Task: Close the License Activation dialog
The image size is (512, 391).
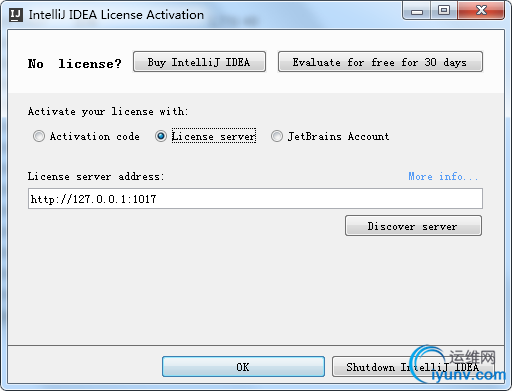Action: [x=481, y=11]
